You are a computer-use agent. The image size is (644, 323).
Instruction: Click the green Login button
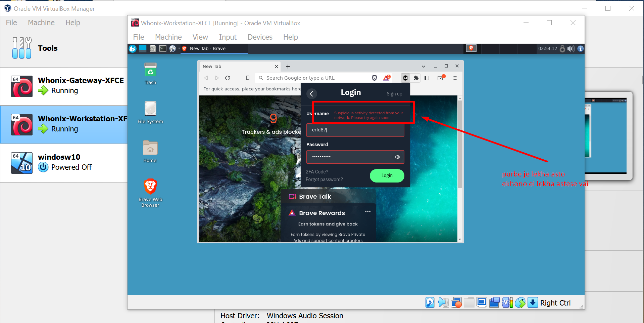[x=387, y=175]
